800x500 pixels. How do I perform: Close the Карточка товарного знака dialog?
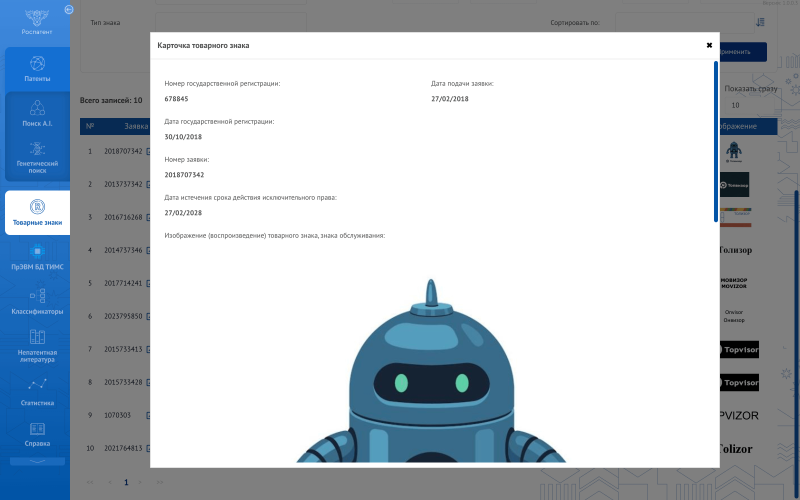point(709,45)
